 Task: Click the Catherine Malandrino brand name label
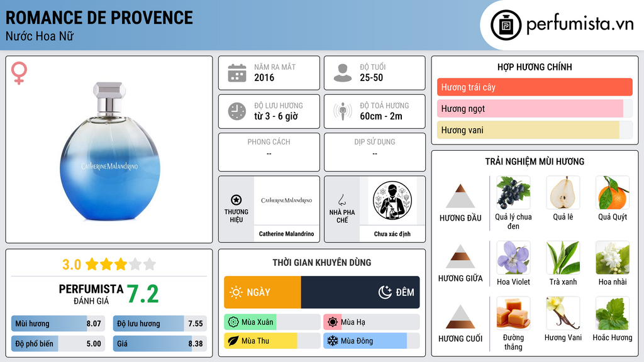[286, 234]
